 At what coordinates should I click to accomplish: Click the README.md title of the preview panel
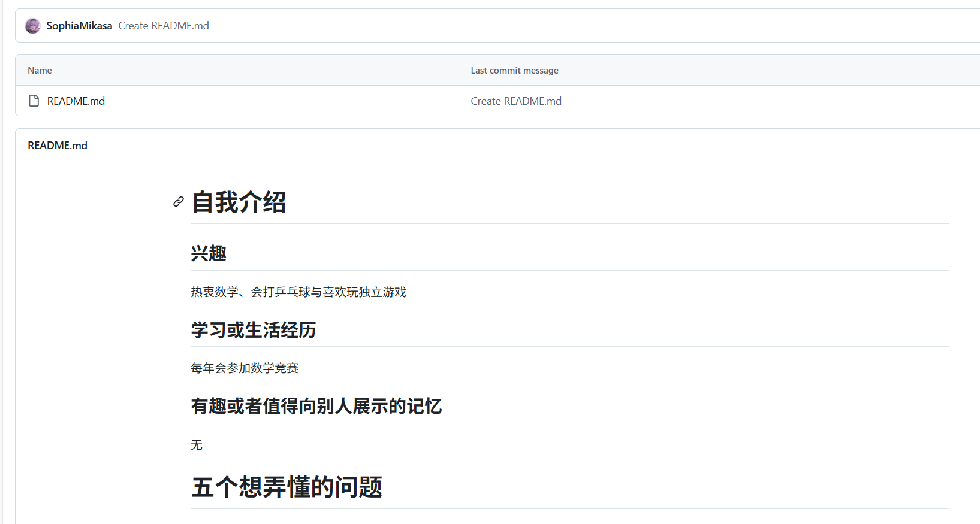click(x=58, y=146)
